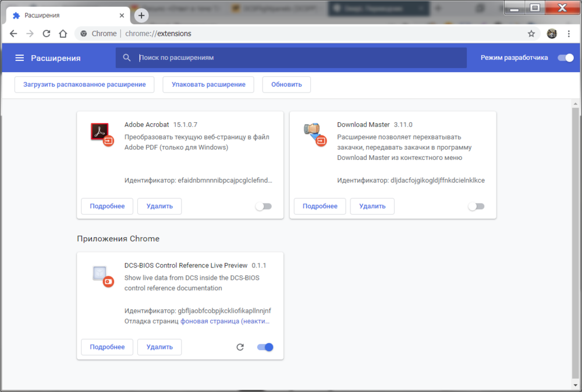Click the Chrome site info icon in address bar
Screen dimensions: 582x392
(84, 34)
